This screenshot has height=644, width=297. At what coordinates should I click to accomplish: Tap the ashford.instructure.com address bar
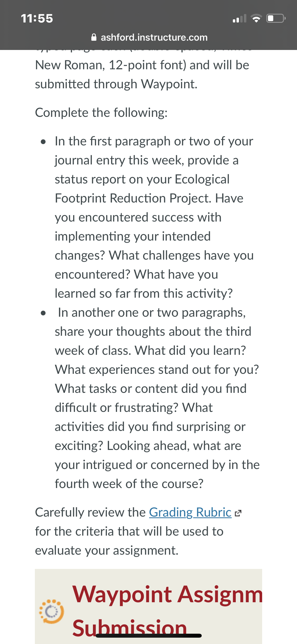coord(149,37)
